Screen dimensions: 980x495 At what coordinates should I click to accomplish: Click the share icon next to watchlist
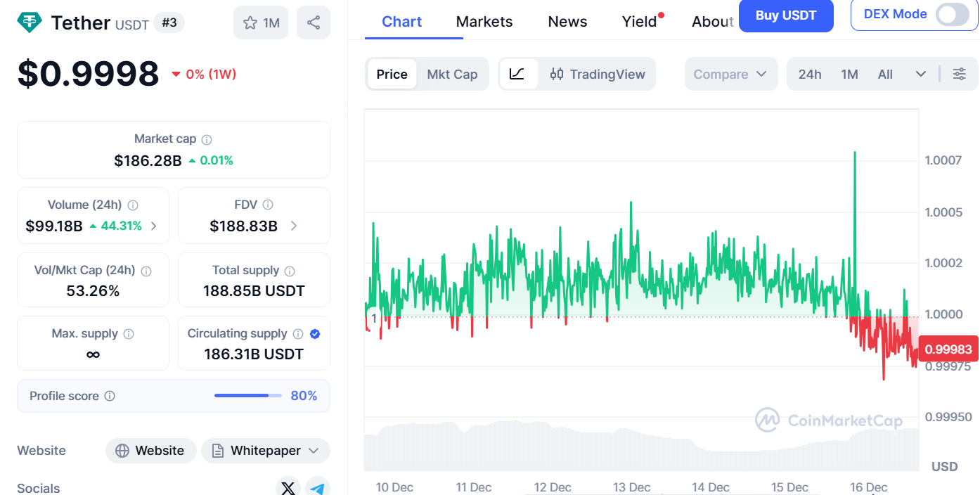coord(314,23)
